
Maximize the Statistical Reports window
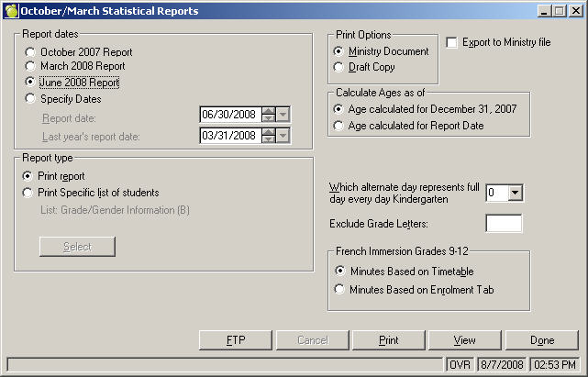pyautogui.click(x=559, y=10)
